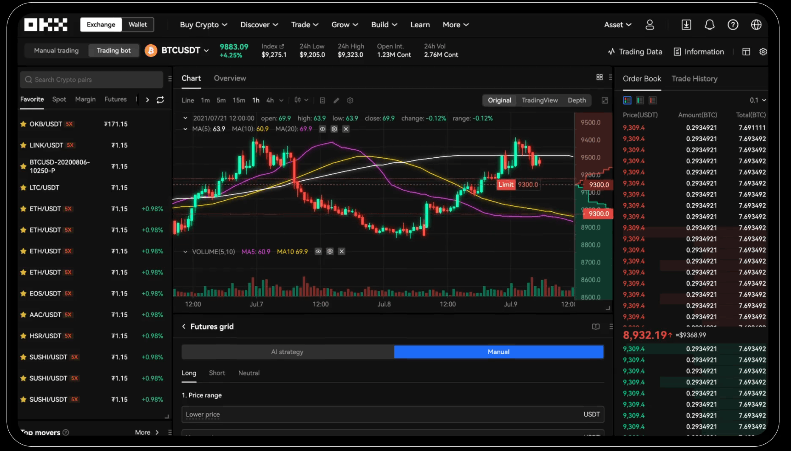791x451 pixels.
Task: Click the grid layout icon above chart
Action: pos(599,77)
